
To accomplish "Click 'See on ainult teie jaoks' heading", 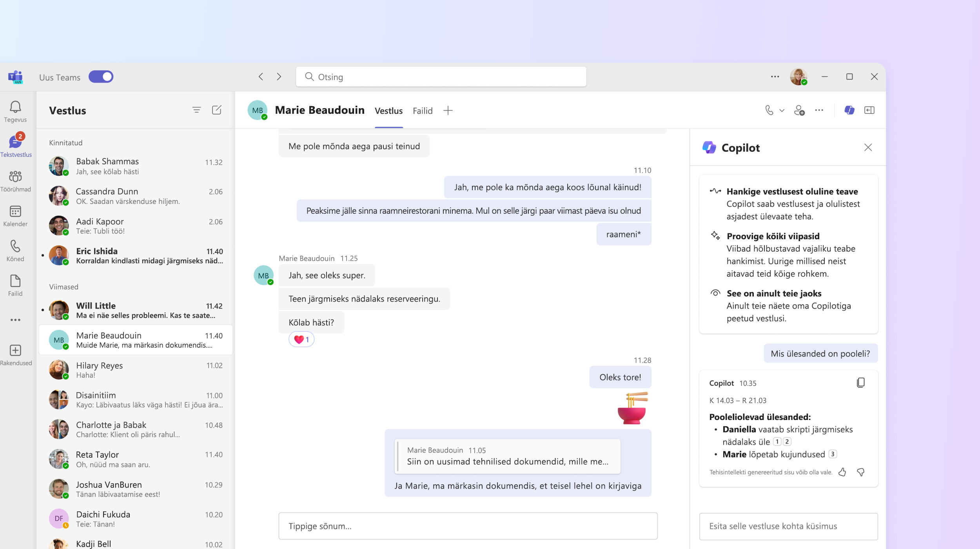I will click(x=774, y=293).
